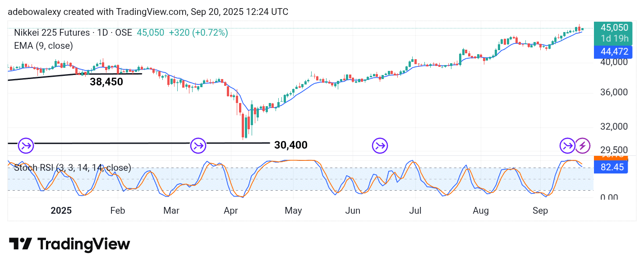644x267 pixels.
Task: Click the contract-roll icon left of 30,400 line
Action: (x=26, y=145)
